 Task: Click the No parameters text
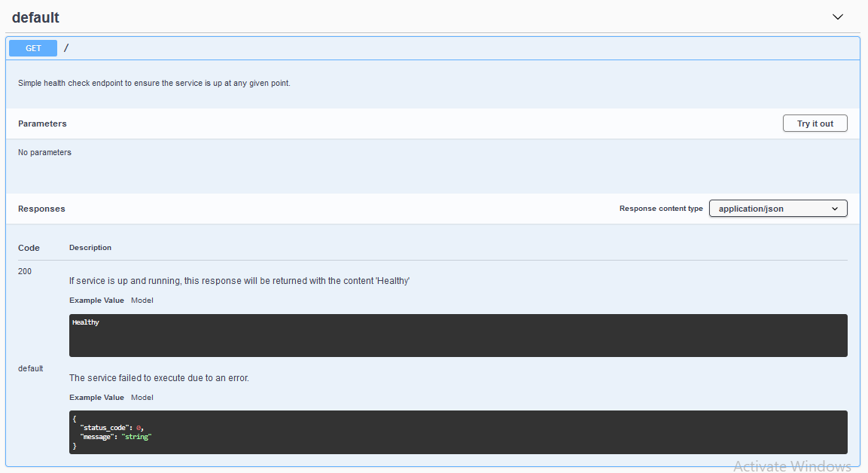44,152
